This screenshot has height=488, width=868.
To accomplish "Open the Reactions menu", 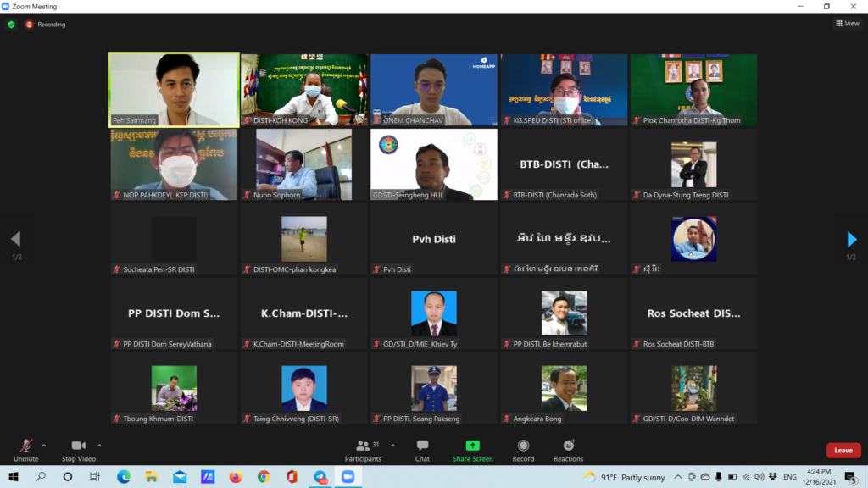I will pyautogui.click(x=568, y=446).
